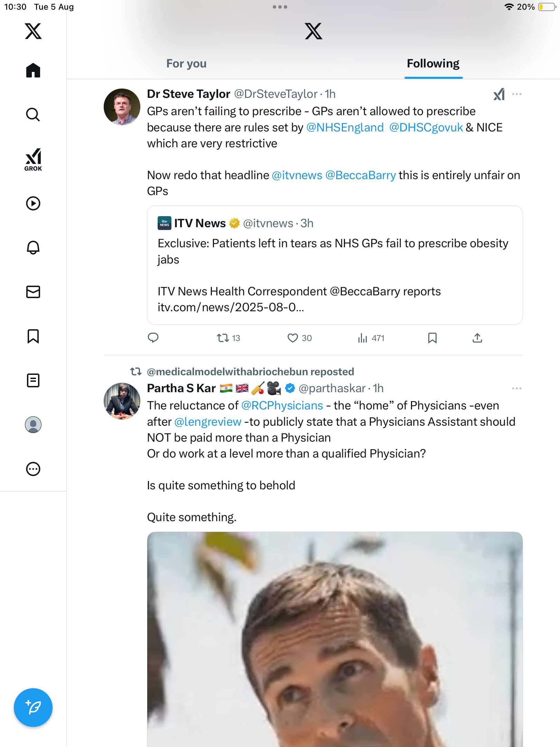Open Grok explain icon on Steve Taylor's post
This screenshot has height=747, width=560.
(x=499, y=94)
